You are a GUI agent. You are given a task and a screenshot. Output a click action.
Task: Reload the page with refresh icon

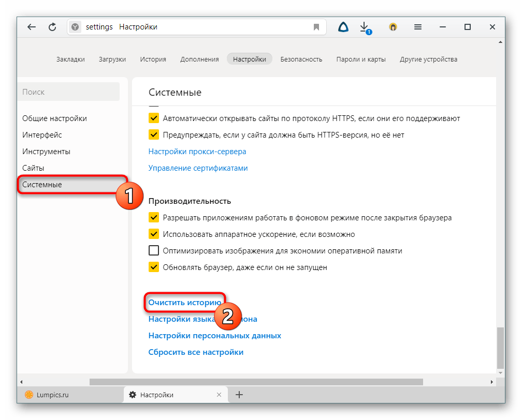52,27
